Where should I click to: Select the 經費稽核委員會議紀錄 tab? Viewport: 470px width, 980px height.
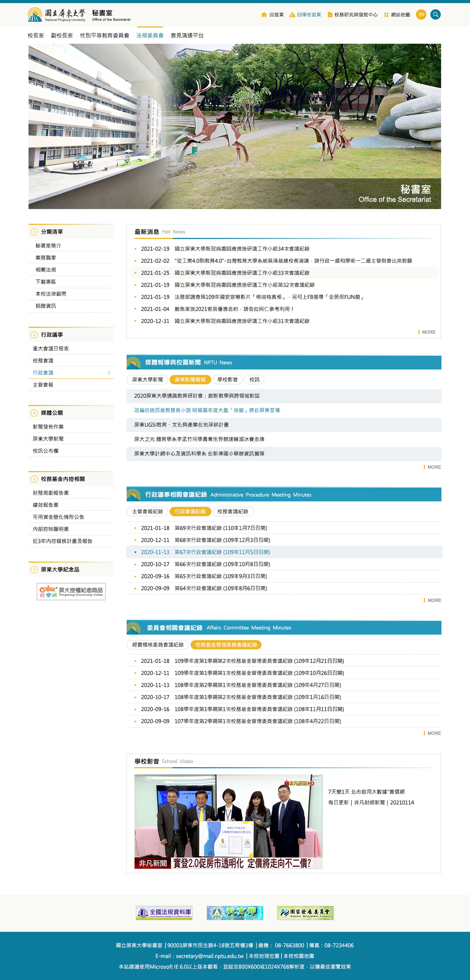(158, 645)
